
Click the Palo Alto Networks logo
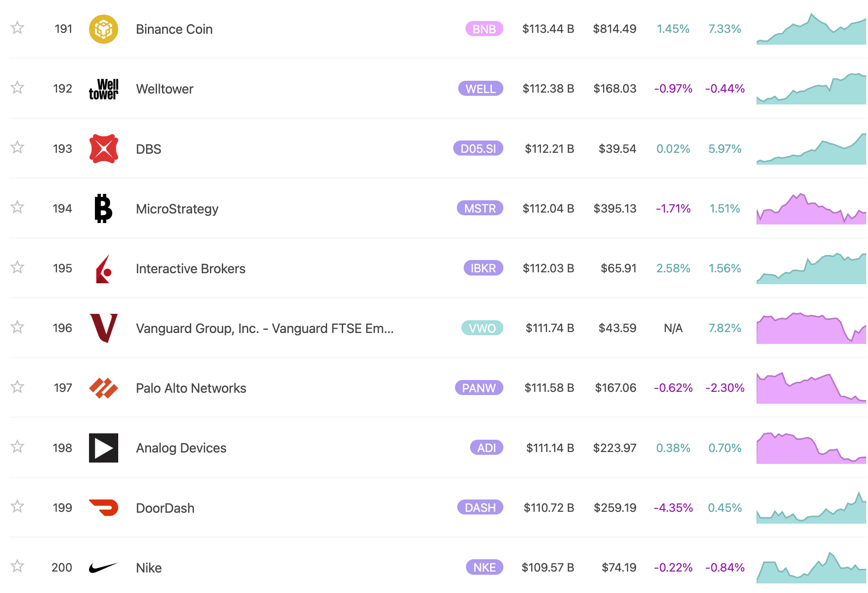point(104,388)
